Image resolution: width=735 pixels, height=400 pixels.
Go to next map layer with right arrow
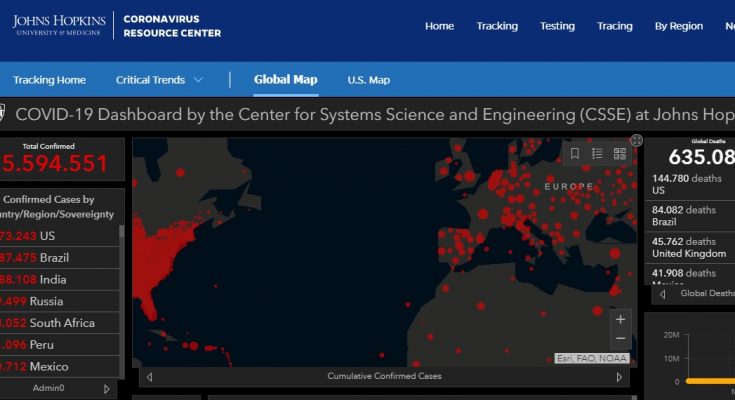pyautogui.click(x=619, y=377)
